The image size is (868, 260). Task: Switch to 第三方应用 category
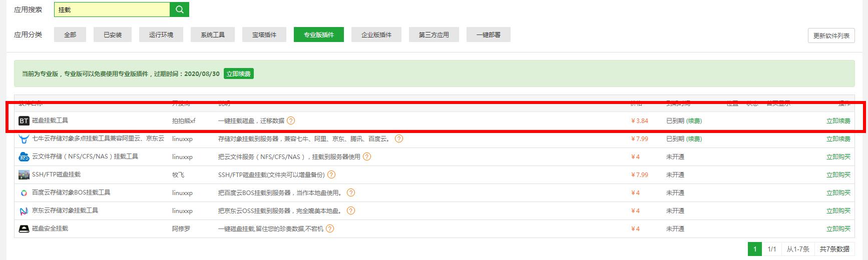point(434,34)
